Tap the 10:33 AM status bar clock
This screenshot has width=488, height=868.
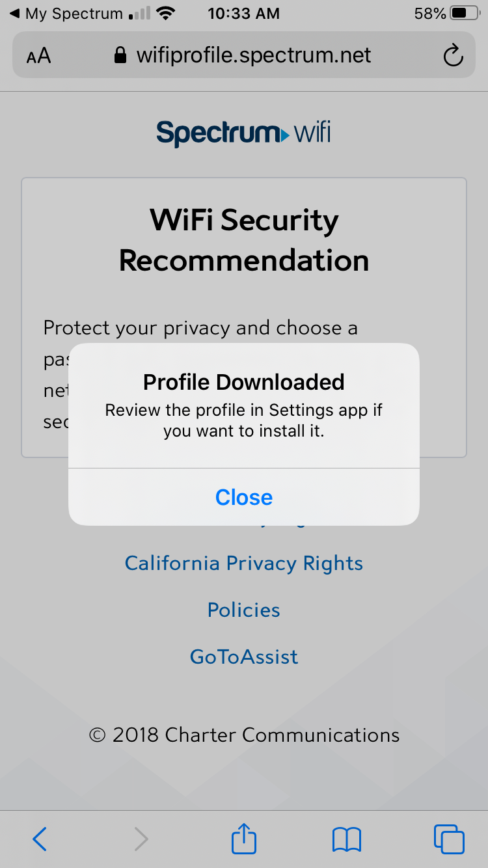click(244, 13)
